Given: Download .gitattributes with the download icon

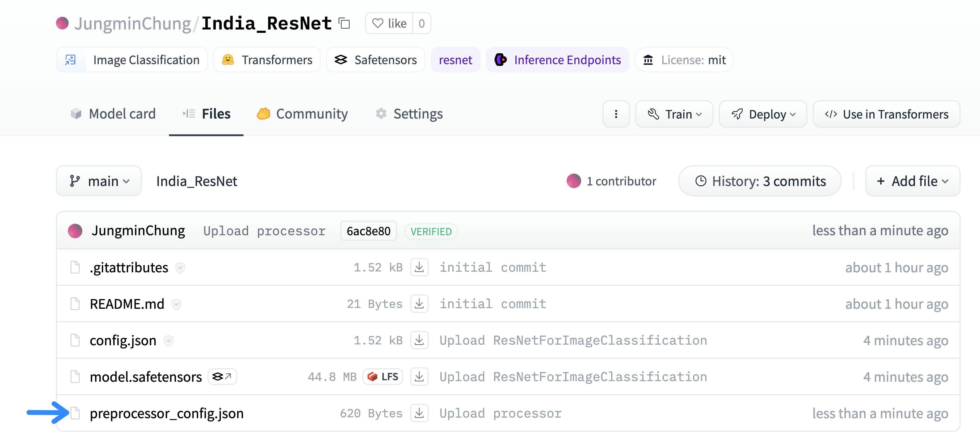Looking at the screenshot, I should coord(419,267).
